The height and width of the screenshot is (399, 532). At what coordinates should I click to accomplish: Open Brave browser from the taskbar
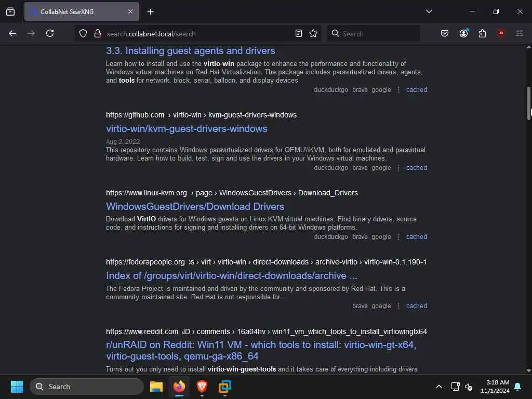[x=202, y=387]
